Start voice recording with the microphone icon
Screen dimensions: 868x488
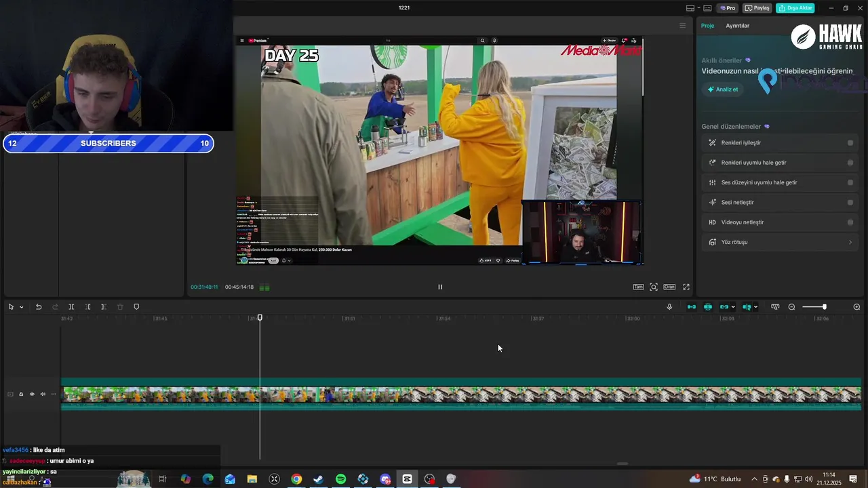pyautogui.click(x=669, y=307)
